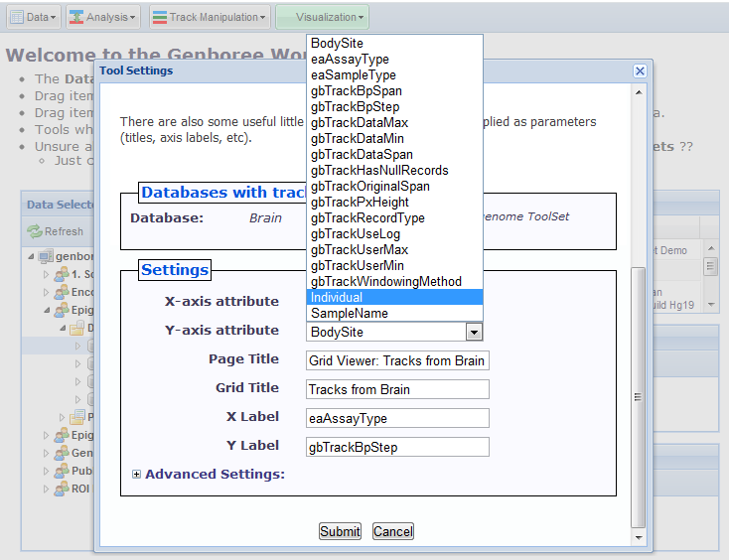
Task: Open the Y-axis attribute dropdown arrow
Action: 474,332
